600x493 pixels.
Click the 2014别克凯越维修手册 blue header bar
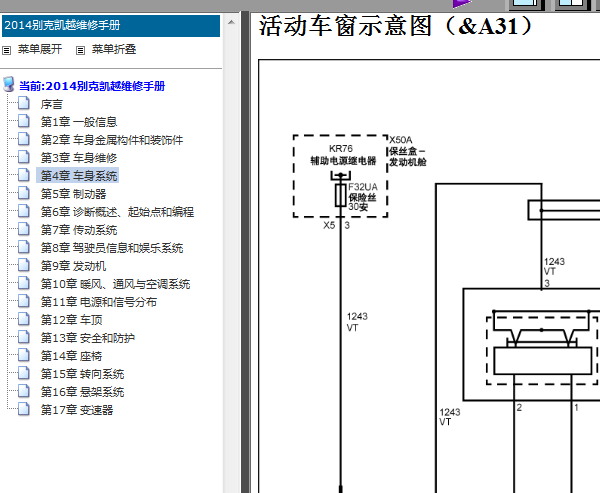tap(111, 26)
